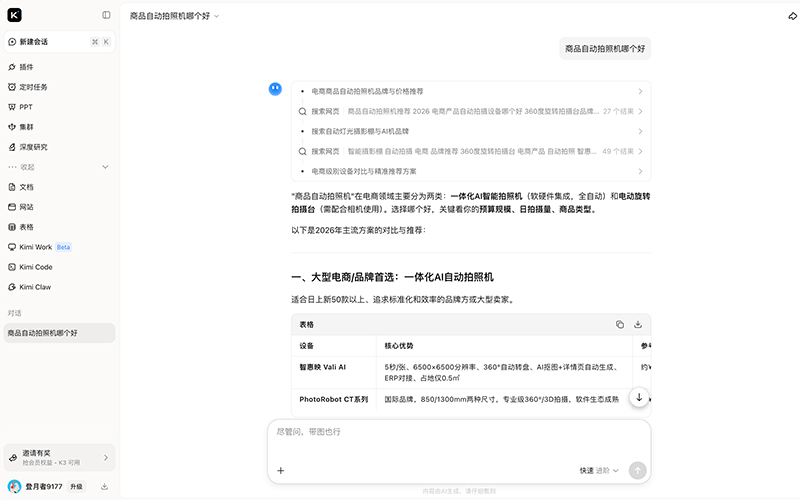Expand the search result with 49 个结果

click(x=471, y=151)
